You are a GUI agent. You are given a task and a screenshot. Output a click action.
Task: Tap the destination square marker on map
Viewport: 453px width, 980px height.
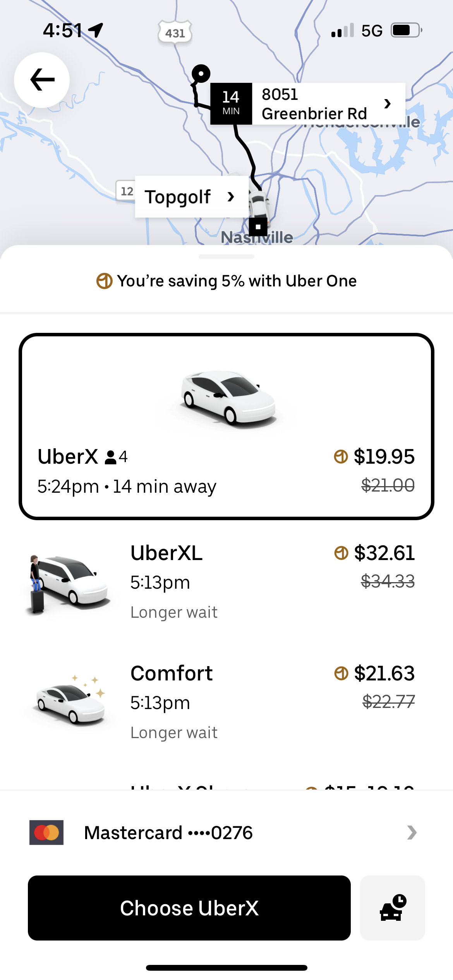tap(258, 227)
